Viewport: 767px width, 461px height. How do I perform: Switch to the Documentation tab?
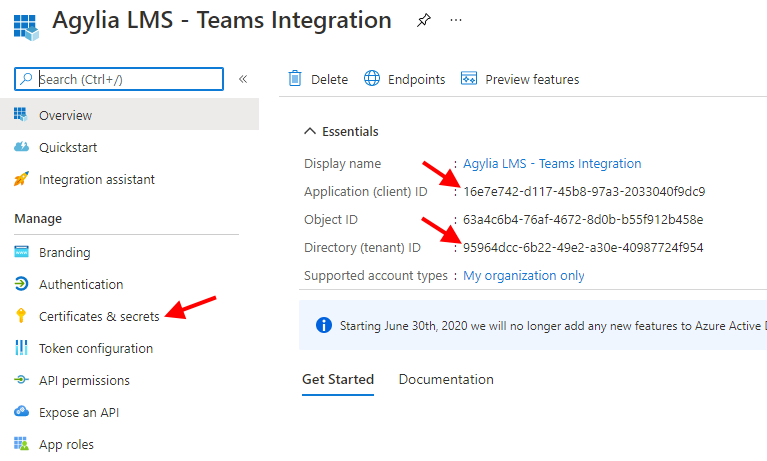(446, 379)
